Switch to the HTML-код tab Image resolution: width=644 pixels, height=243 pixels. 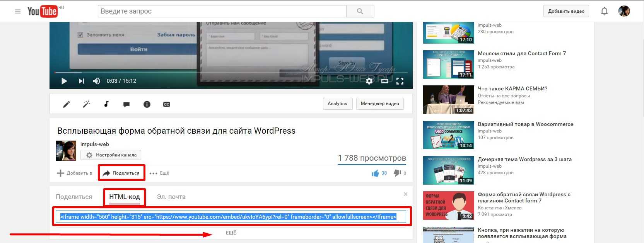point(124,197)
